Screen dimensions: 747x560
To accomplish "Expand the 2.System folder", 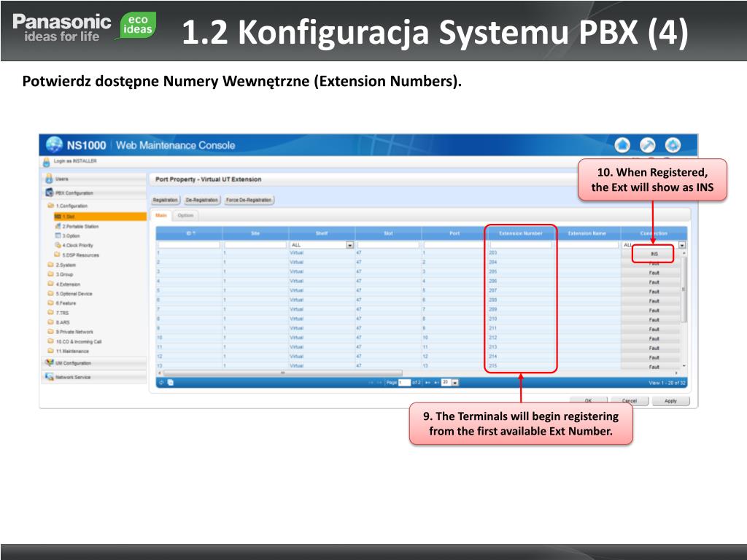I will click(50, 264).
